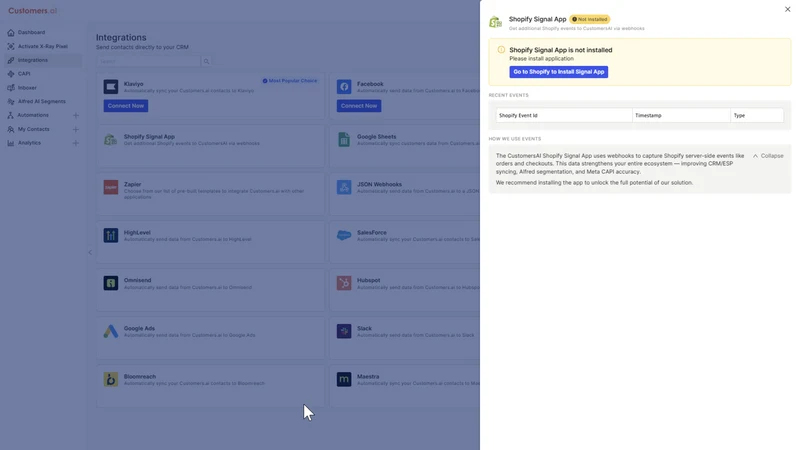Click the Zapier logo icon
This screenshot has height=450, width=800.
pos(111,187)
